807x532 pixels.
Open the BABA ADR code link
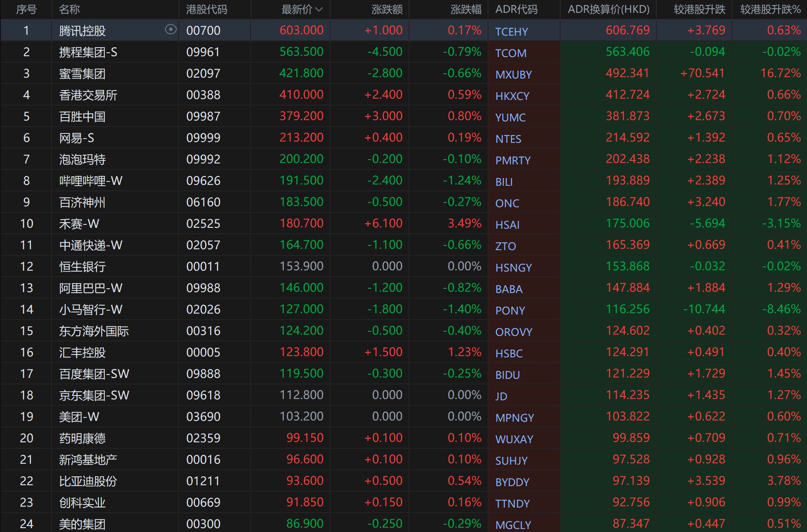[509, 289]
